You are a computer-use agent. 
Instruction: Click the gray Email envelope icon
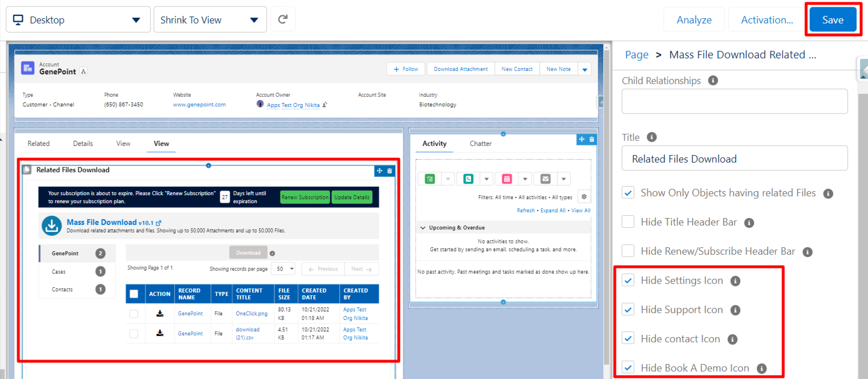tap(545, 179)
